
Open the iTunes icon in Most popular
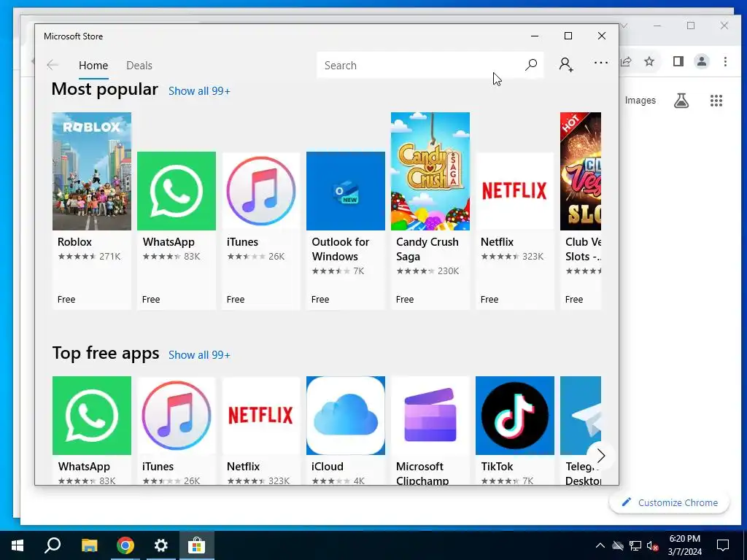pyautogui.click(x=261, y=191)
